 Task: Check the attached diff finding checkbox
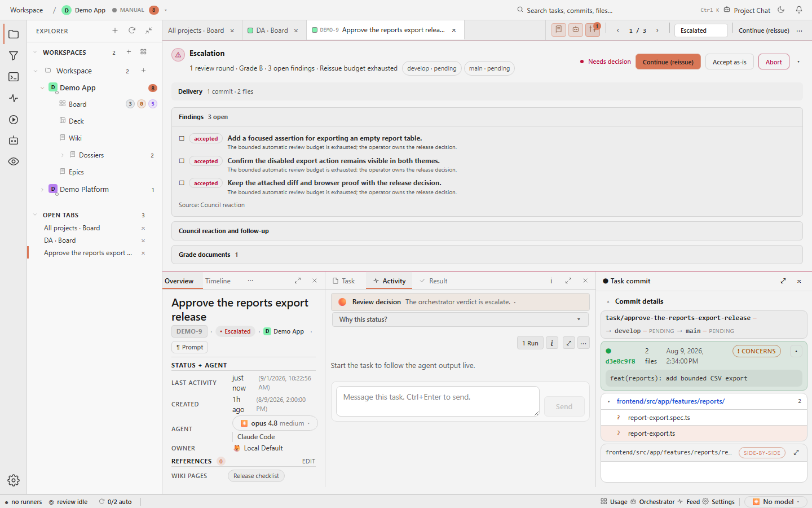(x=182, y=183)
